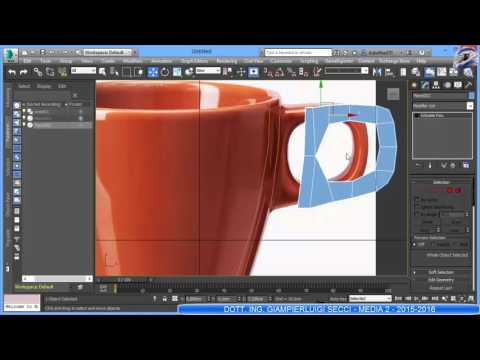Open the key filter Selected dropdown
Viewport: 480px width, 360px height.
(370, 299)
